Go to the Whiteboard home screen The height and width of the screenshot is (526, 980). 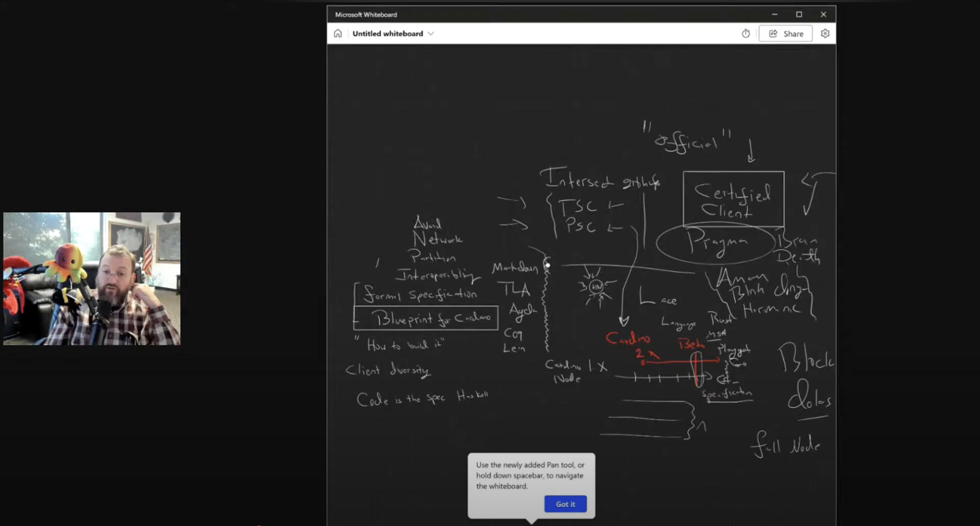pos(338,34)
